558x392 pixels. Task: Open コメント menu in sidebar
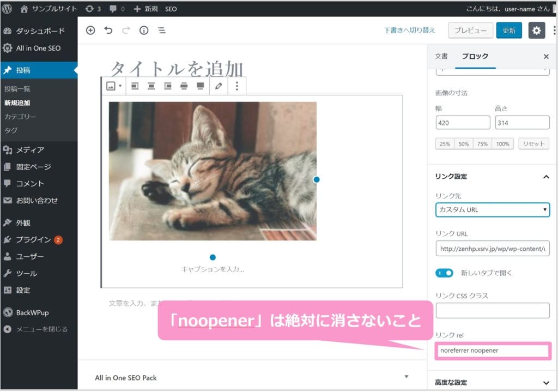(x=39, y=184)
